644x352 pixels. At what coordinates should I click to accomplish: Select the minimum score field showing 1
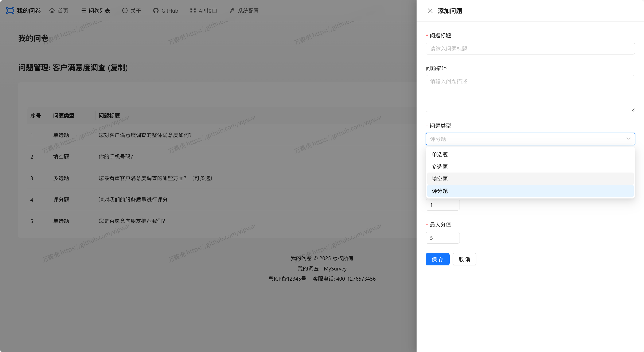point(442,205)
